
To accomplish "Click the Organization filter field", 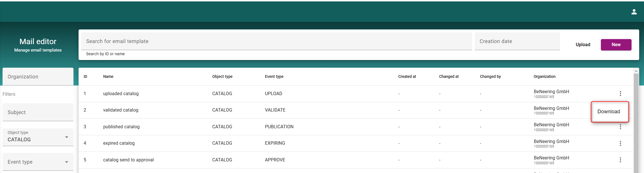I will click(x=38, y=77).
